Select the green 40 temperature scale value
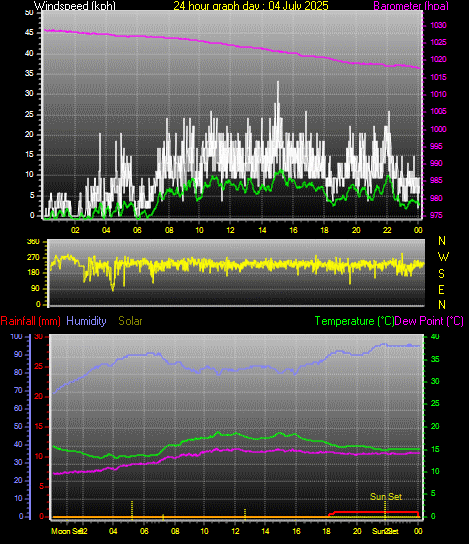The height and width of the screenshot is (544, 469). click(435, 337)
